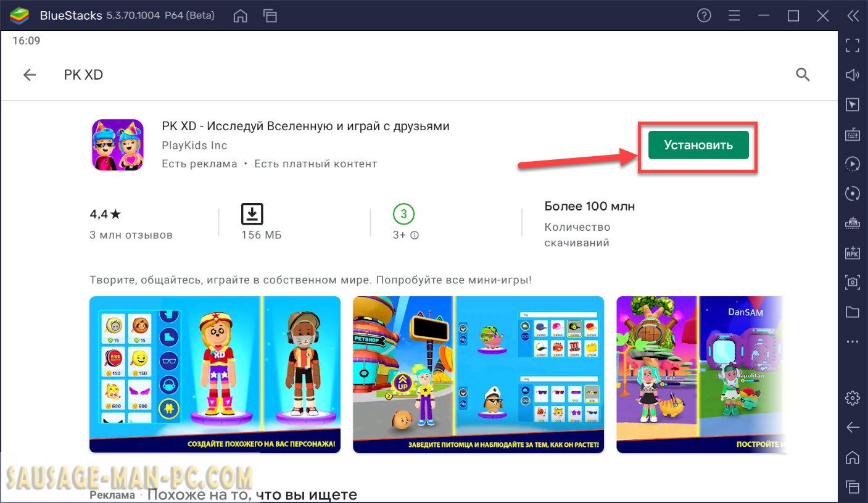Open the character creation screenshot thumbnail
Viewport: 868px width, 503px height.
click(x=215, y=375)
